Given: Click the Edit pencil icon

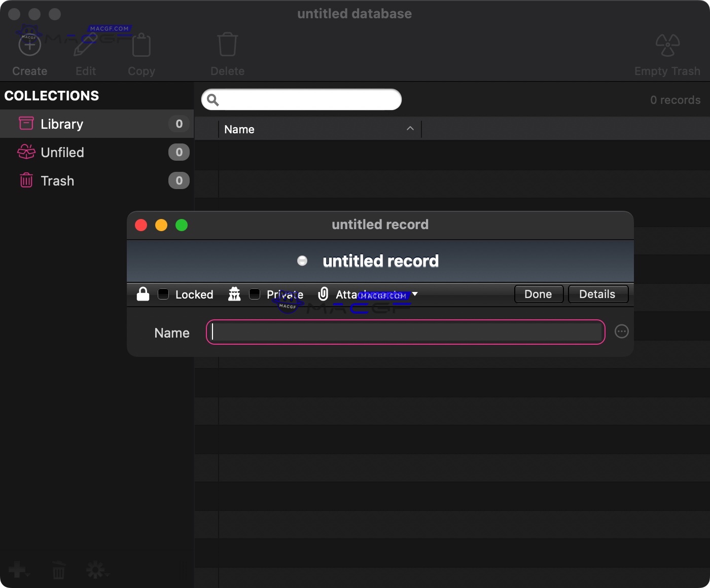Looking at the screenshot, I should click(x=85, y=44).
